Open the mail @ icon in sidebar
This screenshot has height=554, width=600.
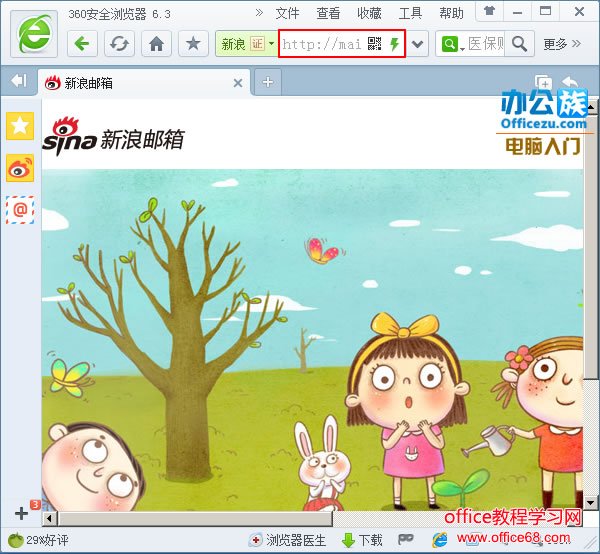point(20,210)
